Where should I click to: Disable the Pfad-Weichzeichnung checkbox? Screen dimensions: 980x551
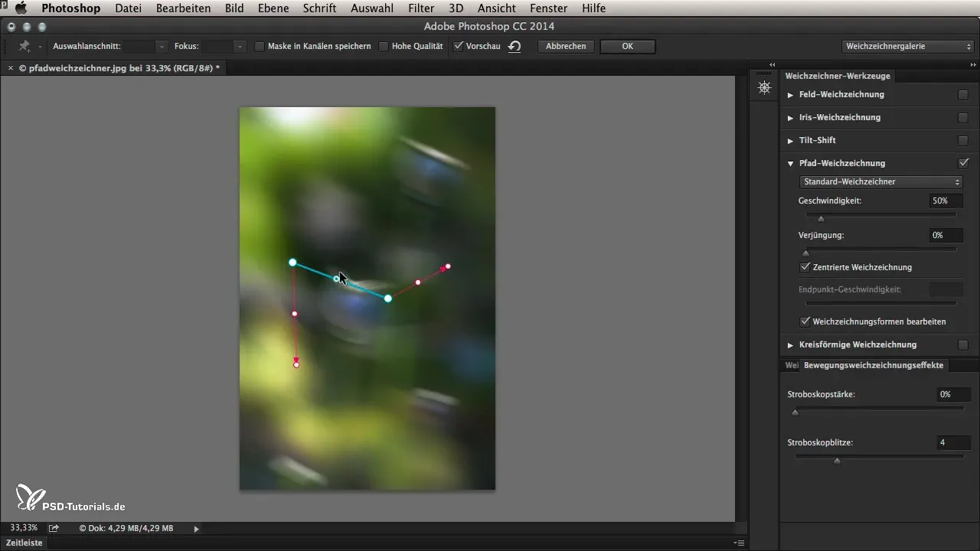pyautogui.click(x=963, y=163)
